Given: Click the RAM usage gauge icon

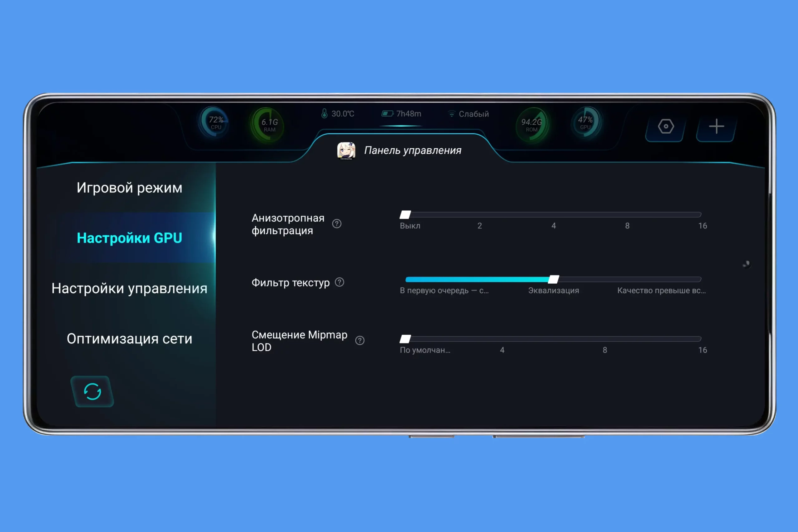Looking at the screenshot, I should point(269,125).
